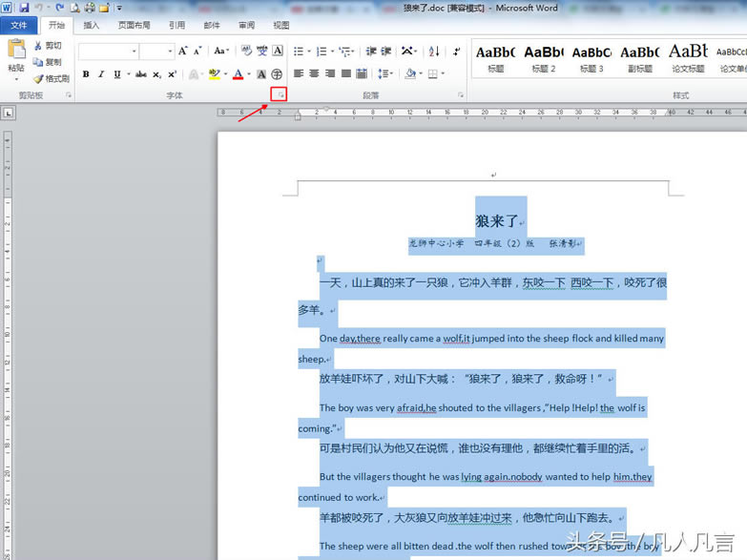Toggle Bold formatting
Viewport: 747px width, 560px height.
(x=86, y=74)
